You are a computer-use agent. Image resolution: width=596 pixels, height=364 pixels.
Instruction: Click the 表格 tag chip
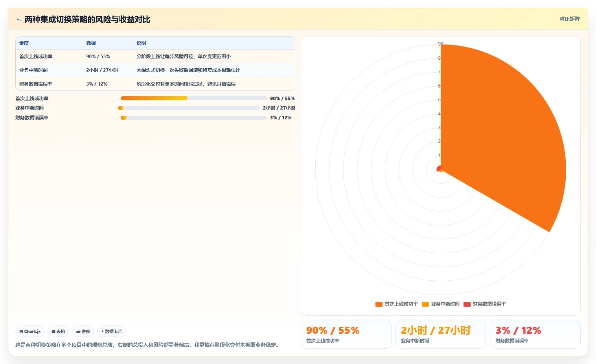58,331
